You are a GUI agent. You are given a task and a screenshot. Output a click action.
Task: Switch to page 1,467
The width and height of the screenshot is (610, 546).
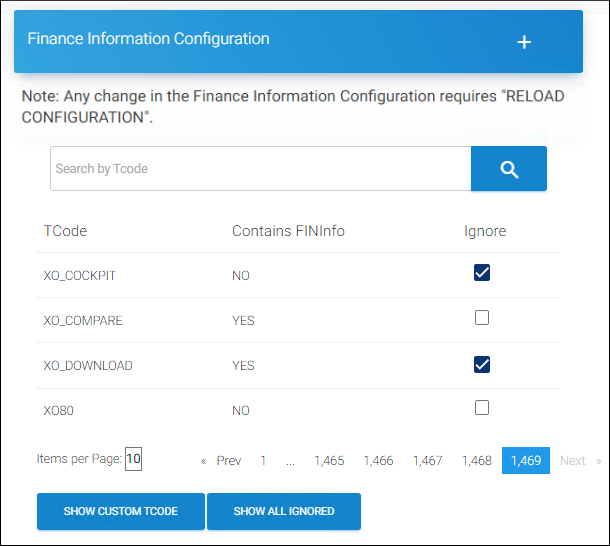point(427,461)
